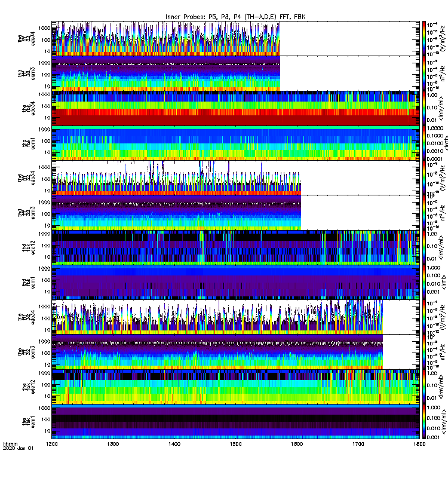
Task: Select the 'the fbk scm1' axis label
Action: [x=29, y=422]
